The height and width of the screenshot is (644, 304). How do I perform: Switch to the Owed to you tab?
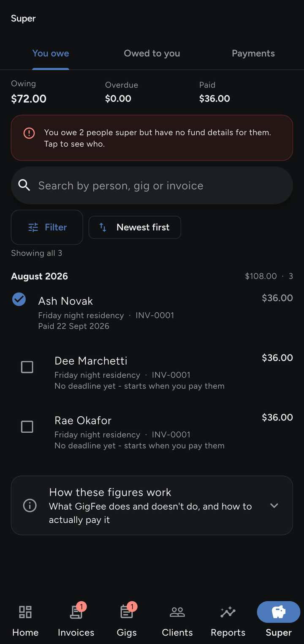click(152, 53)
